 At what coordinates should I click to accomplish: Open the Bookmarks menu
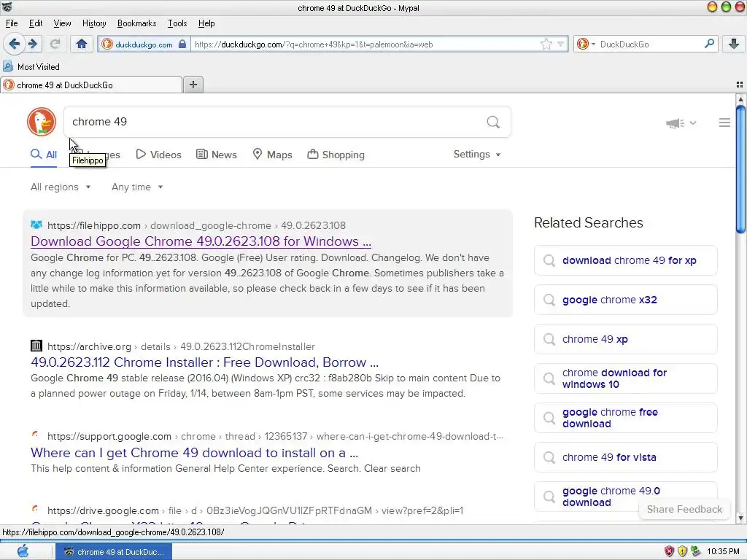136,23
